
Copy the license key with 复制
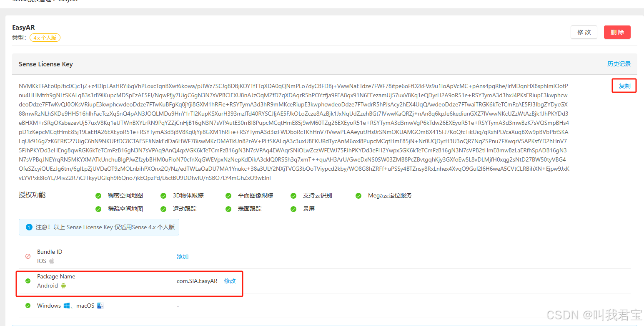point(624,86)
